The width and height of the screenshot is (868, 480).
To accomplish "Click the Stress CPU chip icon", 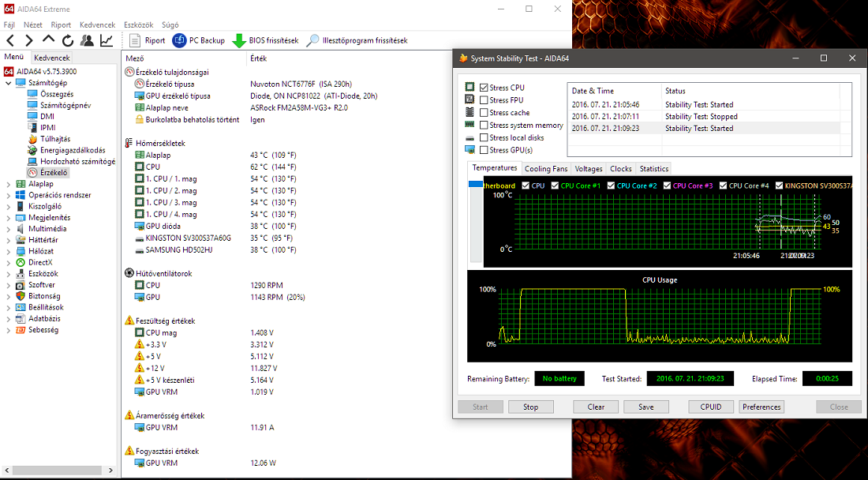I will pos(470,87).
